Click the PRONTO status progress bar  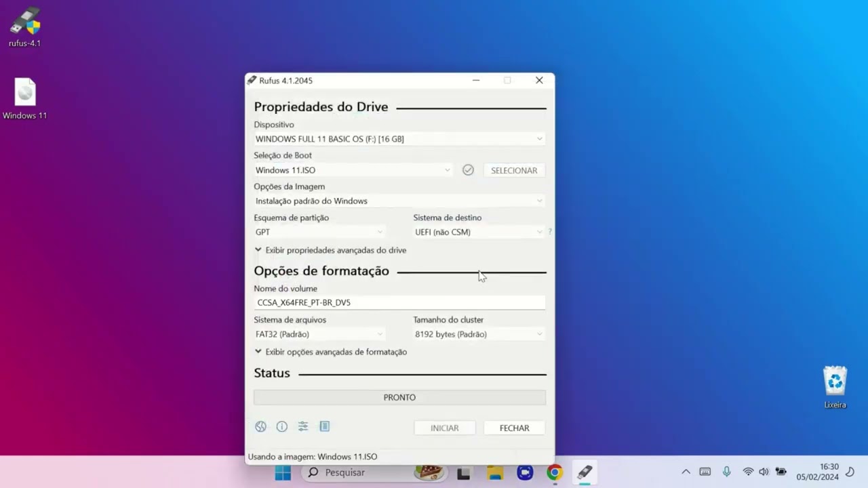[x=399, y=397]
